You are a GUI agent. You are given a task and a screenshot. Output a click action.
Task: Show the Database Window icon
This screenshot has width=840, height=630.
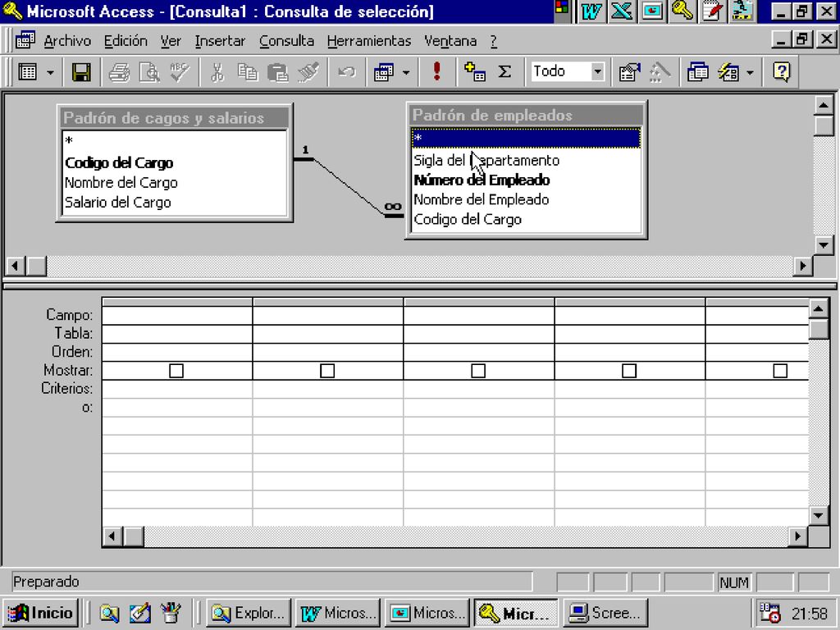tap(697, 72)
